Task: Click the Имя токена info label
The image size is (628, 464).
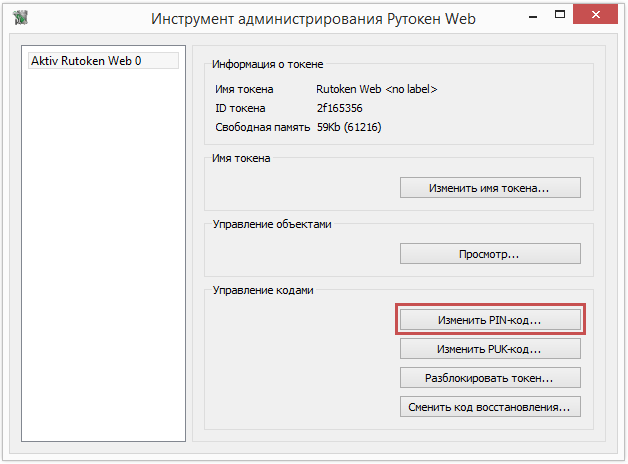Action: [244, 89]
